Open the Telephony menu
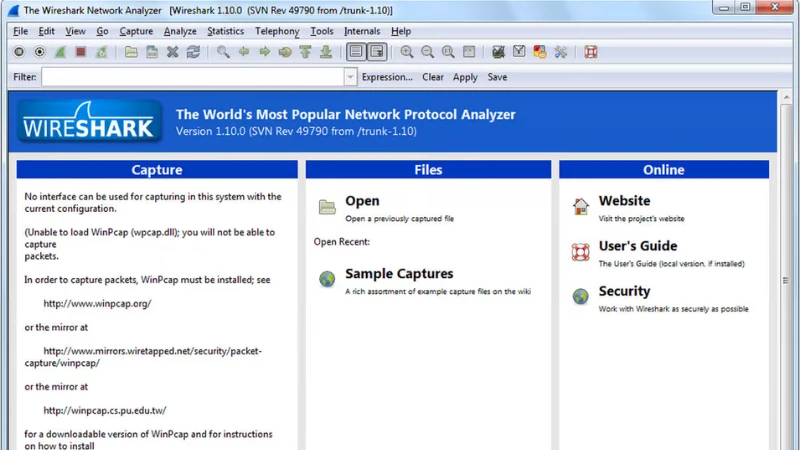 (x=276, y=31)
